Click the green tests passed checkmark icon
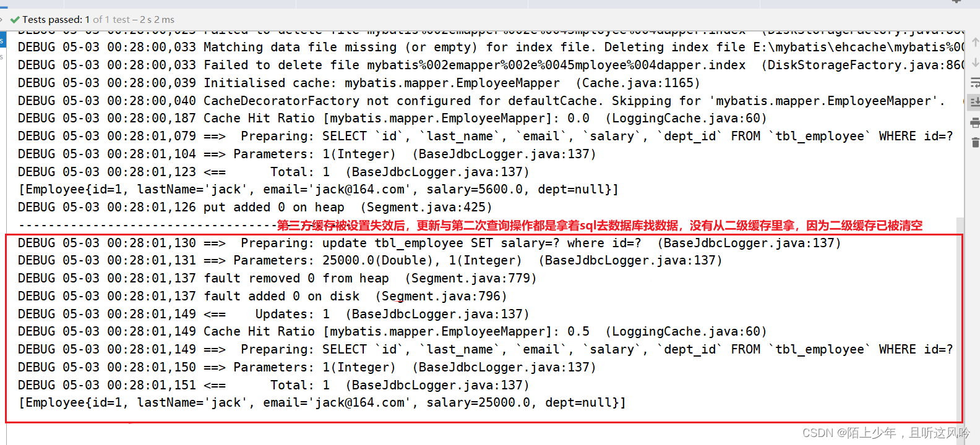Screen dimensions: 980x445 15,20
